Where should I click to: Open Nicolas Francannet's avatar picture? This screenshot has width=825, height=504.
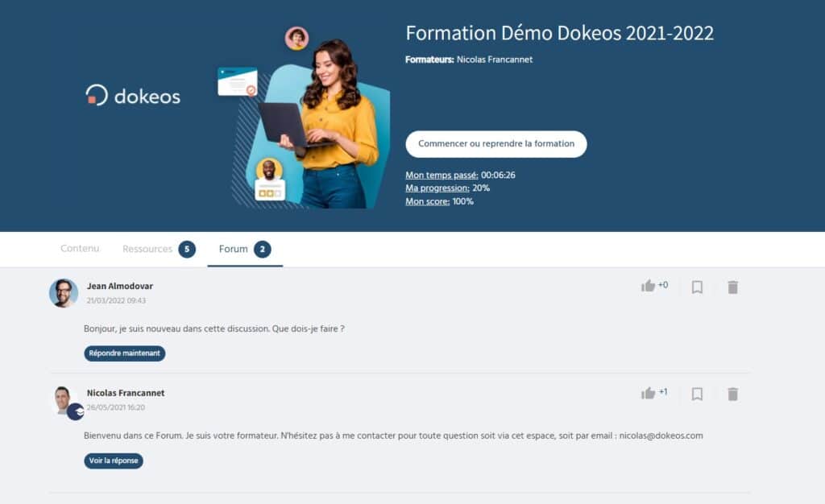[x=63, y=399]
